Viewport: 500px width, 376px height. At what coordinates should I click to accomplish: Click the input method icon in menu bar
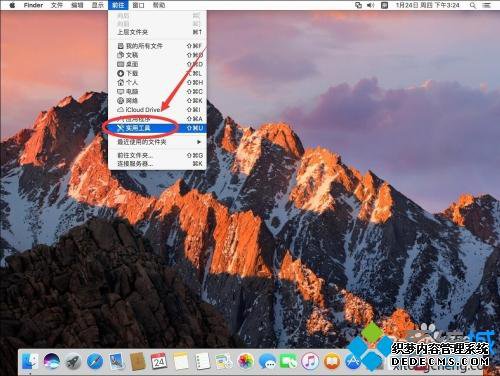[x=384, y=5]
